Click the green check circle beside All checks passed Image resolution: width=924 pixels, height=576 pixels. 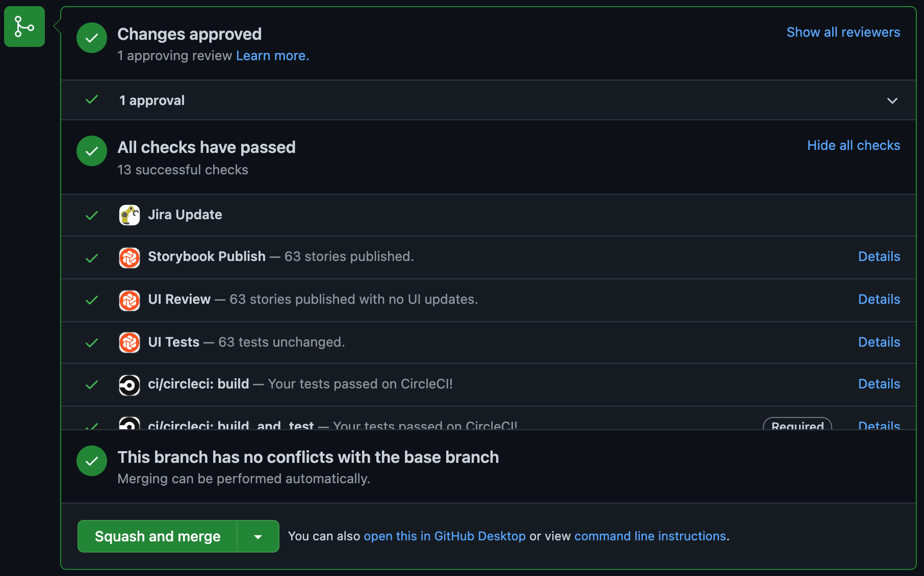pyautogui.click(x=92, y=151)
